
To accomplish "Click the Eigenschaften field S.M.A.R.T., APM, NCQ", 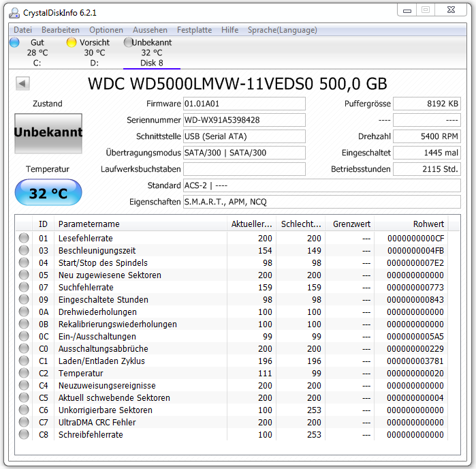I will click(322, 202).
